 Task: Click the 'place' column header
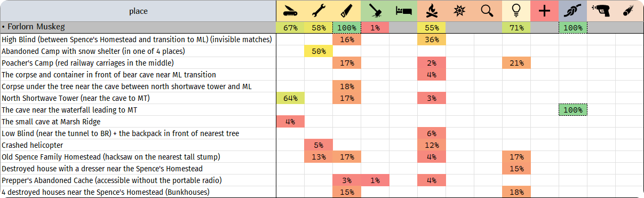pos(138,11)
